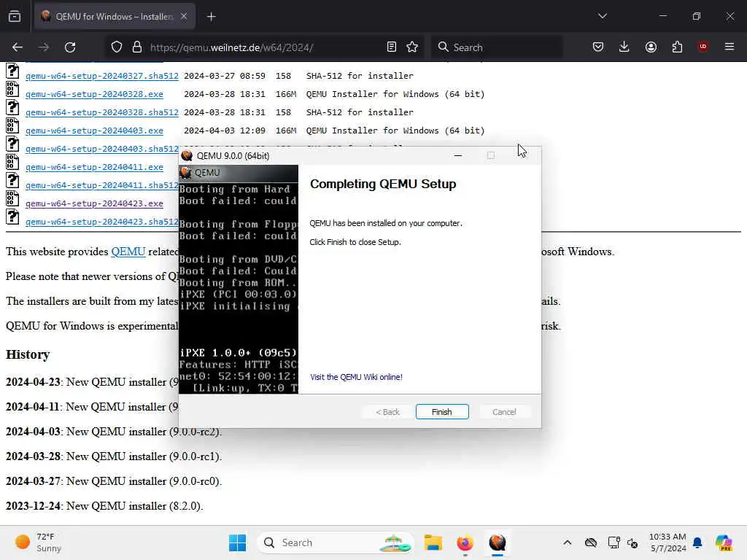
Task: Open the Firefox hamburger application menu
Action: coord(729,47)
